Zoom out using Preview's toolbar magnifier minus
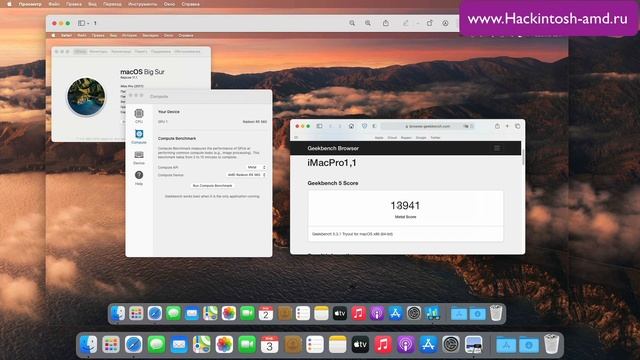The width and height of the screenshot is (640, 360). pyautogui.click(x=352, y=23)
